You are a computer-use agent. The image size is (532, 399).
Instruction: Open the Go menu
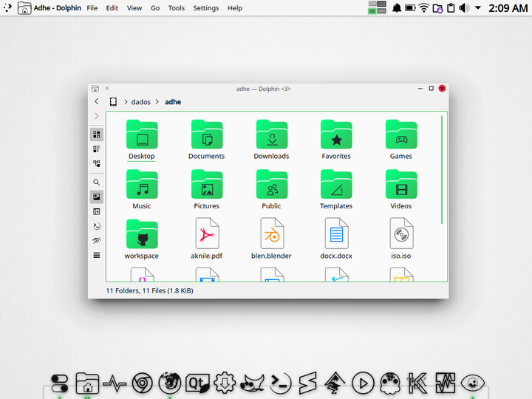155,8
